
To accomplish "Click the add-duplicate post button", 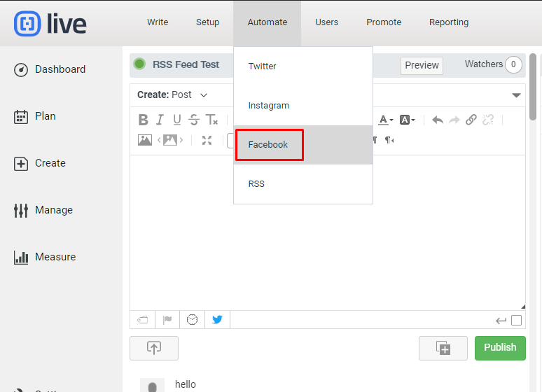I will click(443, 348).
